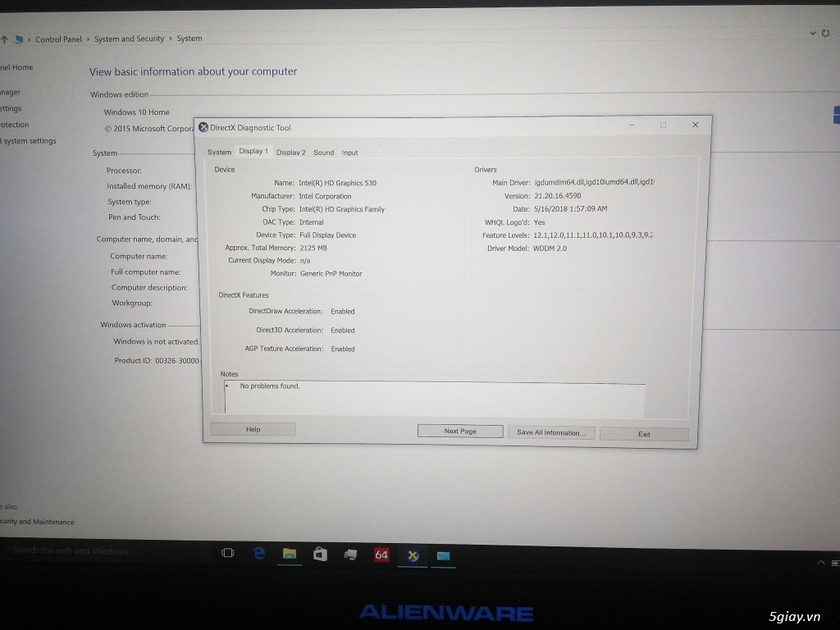Click 'Windows is not activated.' text
This screenshot has width=840, height=630.
[x=156, y=341]
